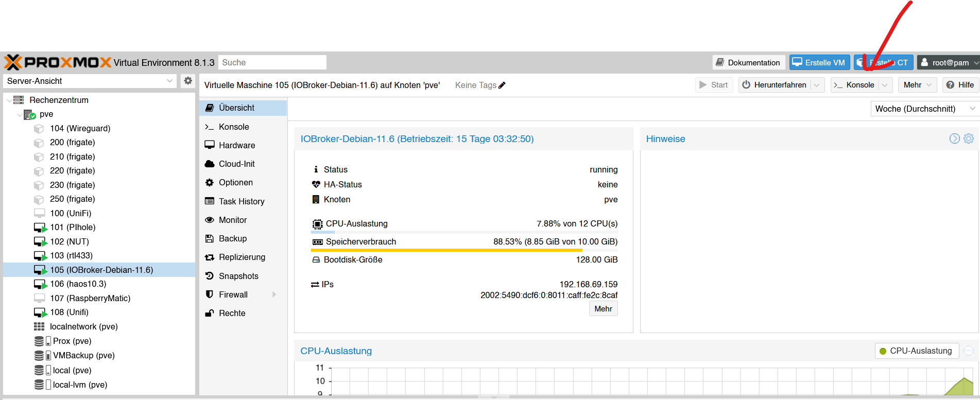Toggle the CPU-Auslastung legend series

[917, 351]
